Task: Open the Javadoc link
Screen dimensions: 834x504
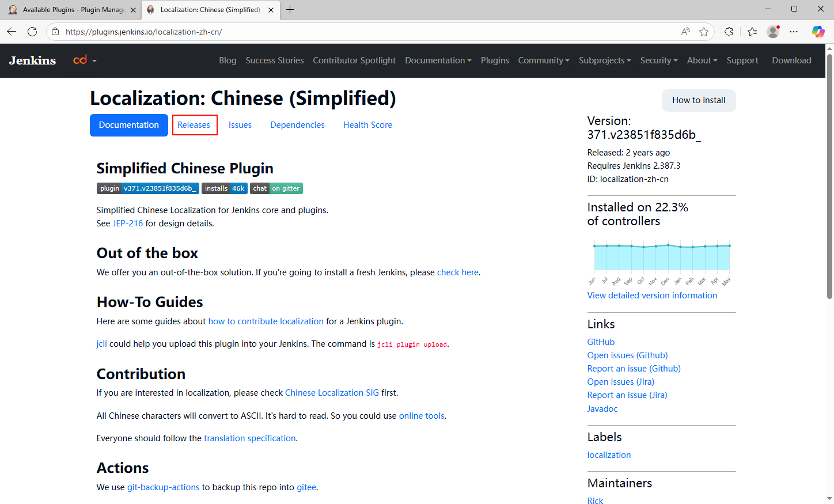Action: tap(602, 409)
